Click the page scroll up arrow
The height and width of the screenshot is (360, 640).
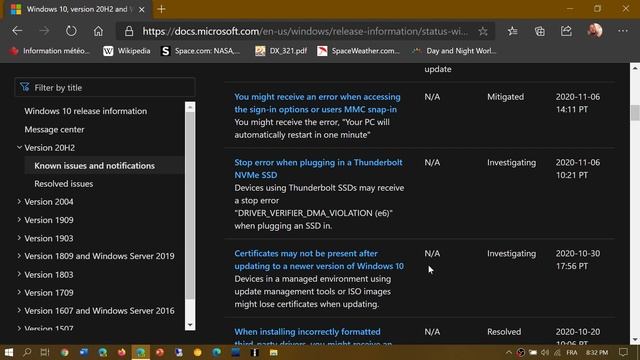[x=635, y=68]
